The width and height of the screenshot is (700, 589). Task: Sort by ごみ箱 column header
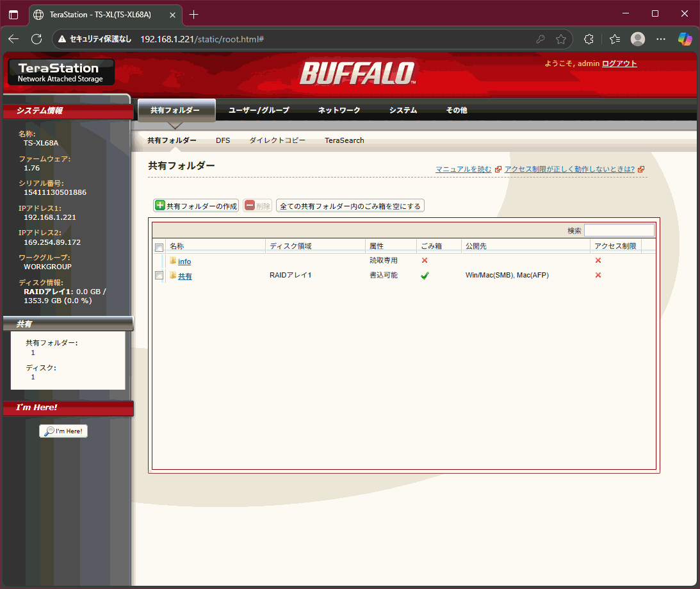(439, 246)
